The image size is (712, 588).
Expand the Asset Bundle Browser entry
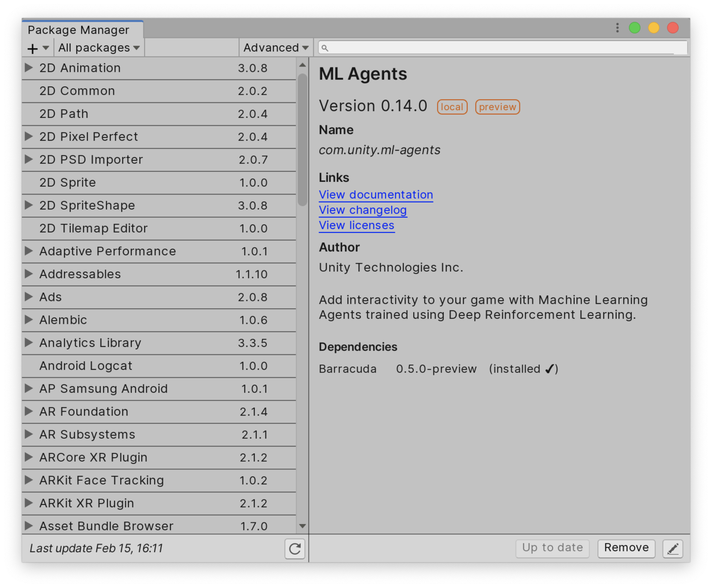pos(28,526)
